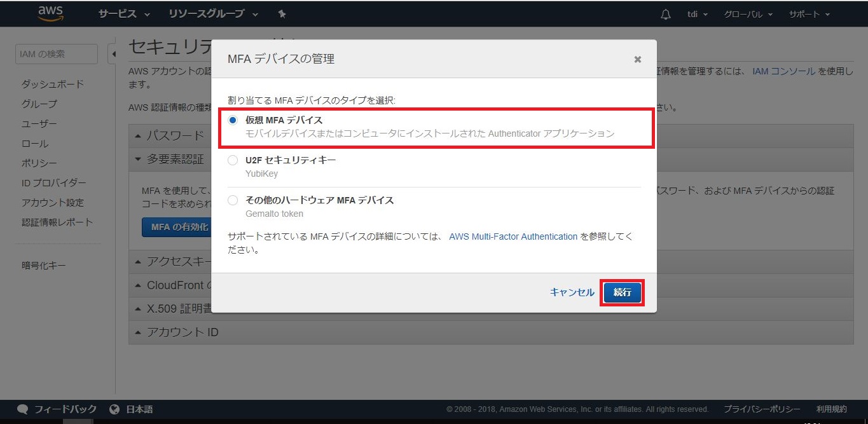The width and height of the screenshot is (868, 424).
Task: Open ユーザー in the IAM sidebar
Action: click(x=39, y=124)
